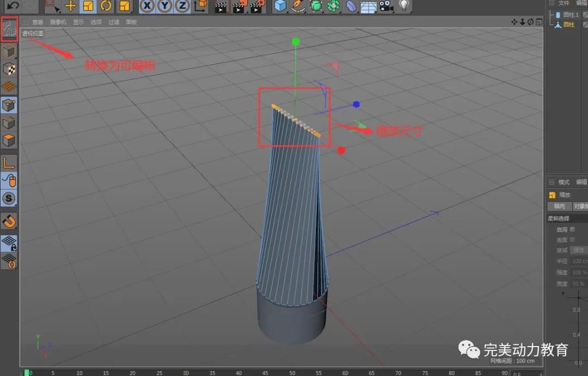Screen dimensions: 588x376
Task: Toggle X axis lock
Action: tap(146, 6)
